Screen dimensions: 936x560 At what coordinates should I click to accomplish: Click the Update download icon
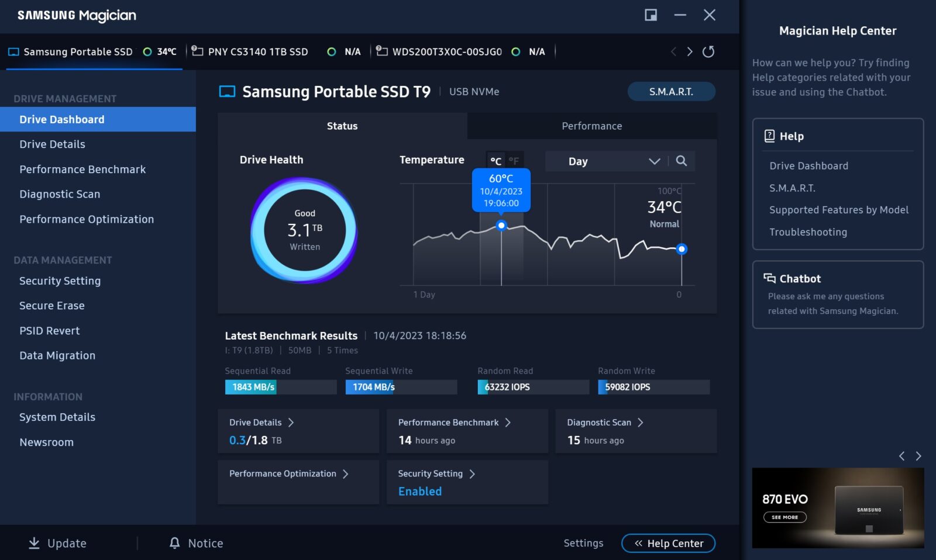35,543
